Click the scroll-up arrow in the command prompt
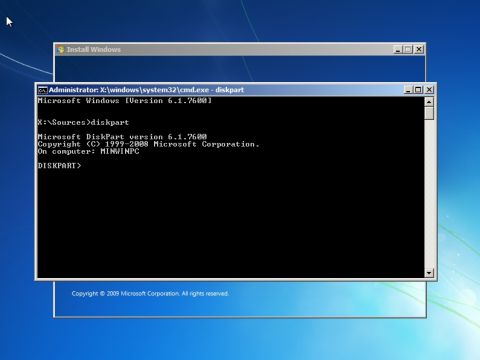This screenshot has width=480, height=360. pos(429,102)
